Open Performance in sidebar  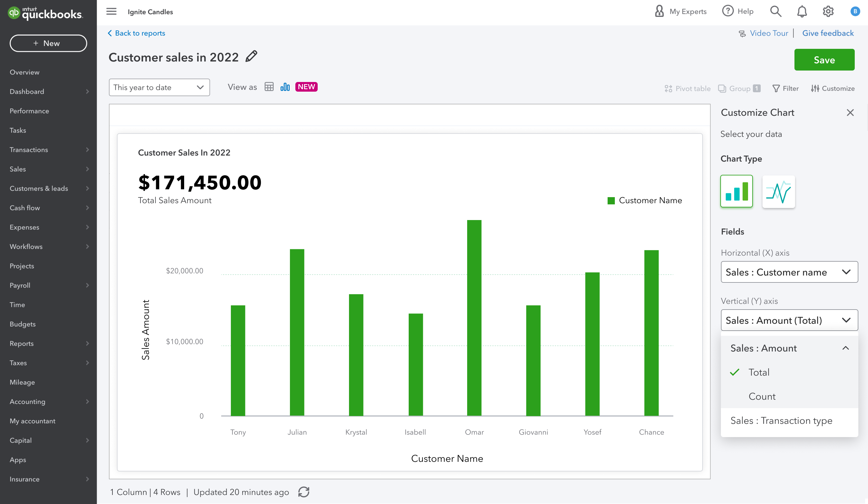pos(29,111)
